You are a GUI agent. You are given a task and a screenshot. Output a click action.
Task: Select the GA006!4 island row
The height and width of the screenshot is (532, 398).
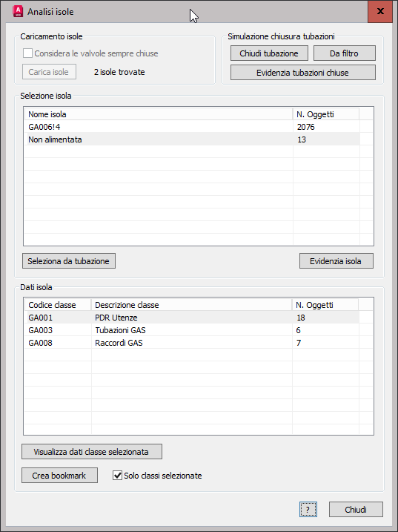point(192,127)
